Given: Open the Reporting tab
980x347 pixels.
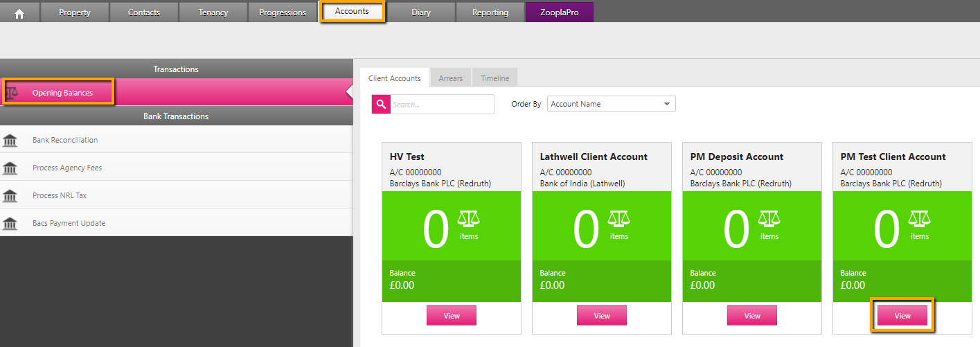Looking at the screenshot, I should click(490, 12).
